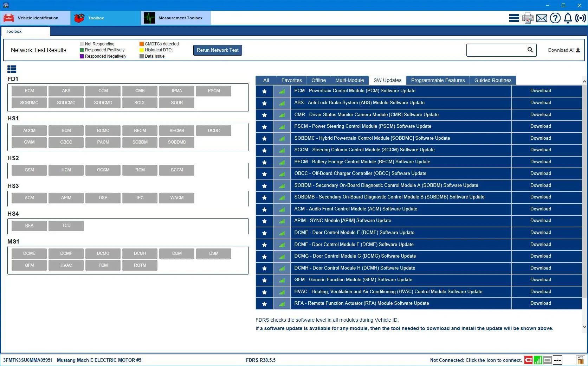The image size is (588, 366).
Task: Click the update list scrollbar up arrow
Action: (x=584, y=82)
